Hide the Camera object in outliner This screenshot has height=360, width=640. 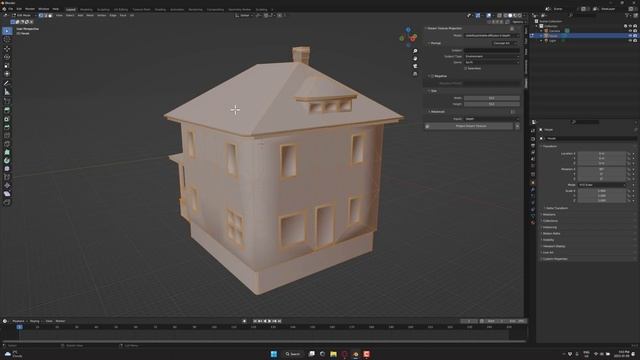pos(630,31)
